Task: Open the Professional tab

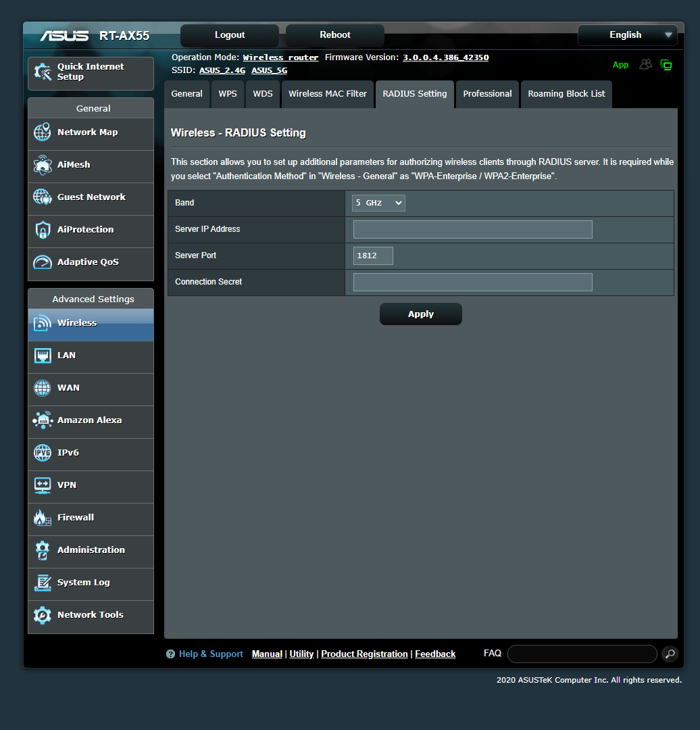Action: 487,94
